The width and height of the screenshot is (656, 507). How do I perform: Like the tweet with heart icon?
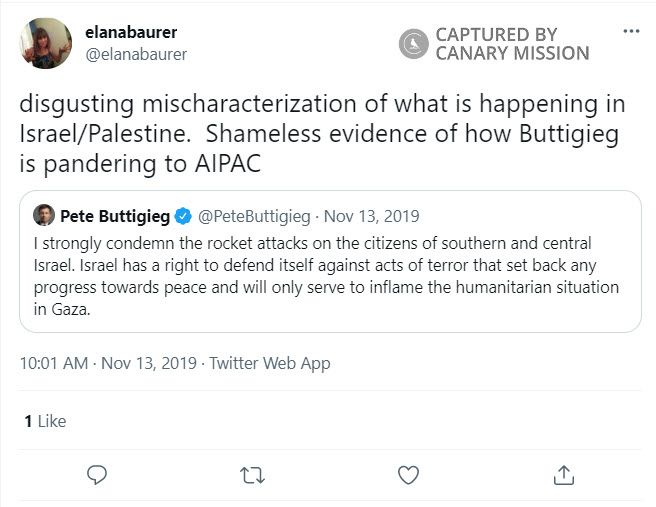(408, 474)
